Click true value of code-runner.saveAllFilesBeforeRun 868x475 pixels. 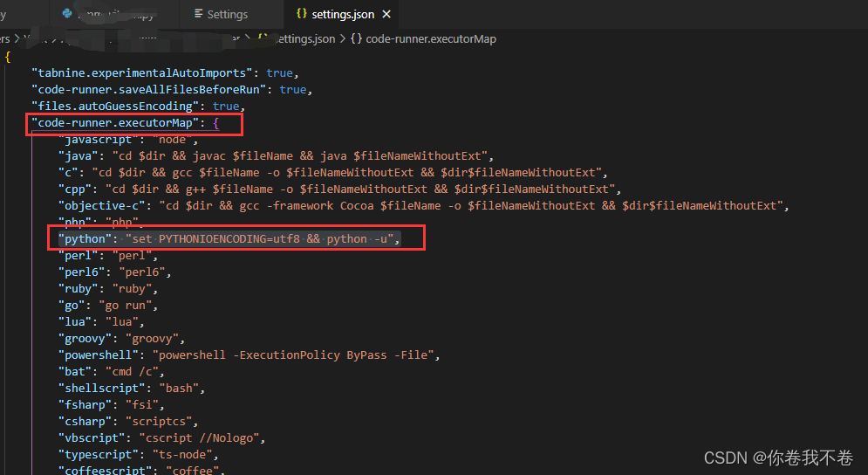point(293,90)
